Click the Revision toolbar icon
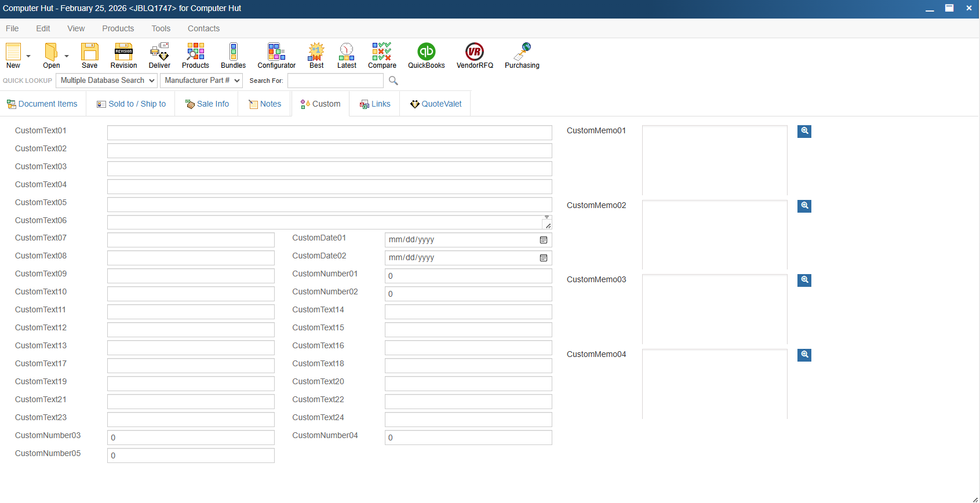Image resolution: width=980 pixels, height=503 pixels. pyautogui.click(x=123, y=52)
